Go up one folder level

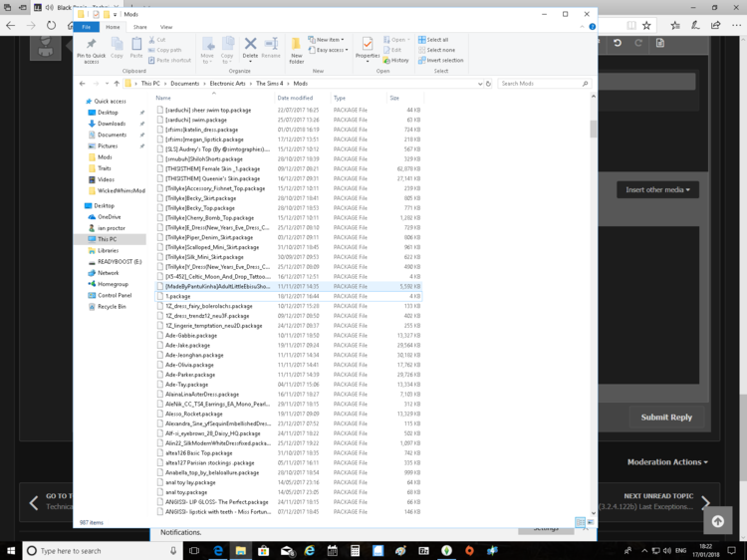(x=117, y=84)
